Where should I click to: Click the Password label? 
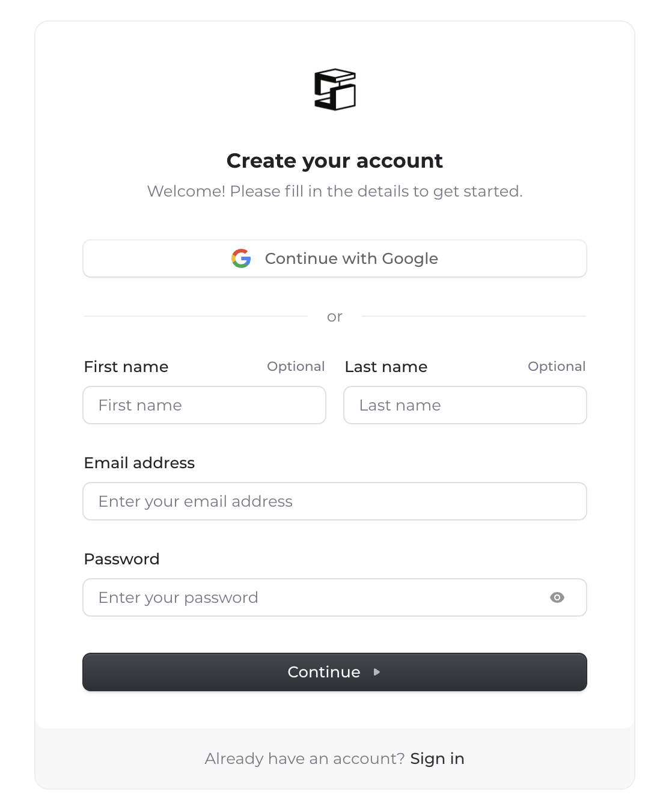pos(121,559)
